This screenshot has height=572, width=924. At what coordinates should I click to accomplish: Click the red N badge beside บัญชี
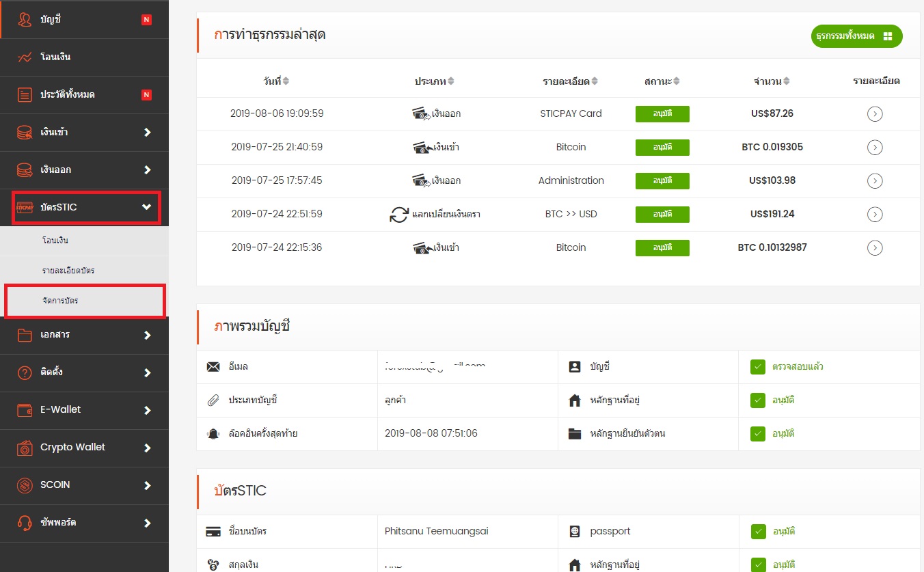[x=146, y=20]
